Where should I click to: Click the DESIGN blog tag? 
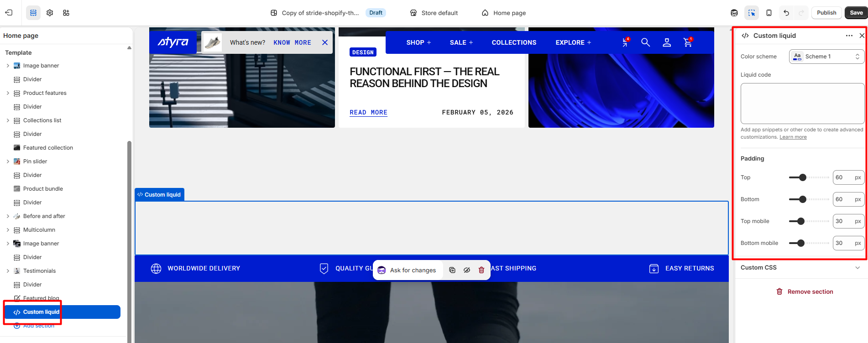click(x=363, y=52)
